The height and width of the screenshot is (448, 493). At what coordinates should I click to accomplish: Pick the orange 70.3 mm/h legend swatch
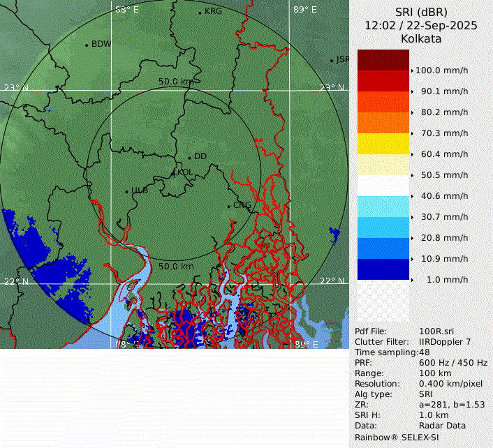[x=383, y=123]
